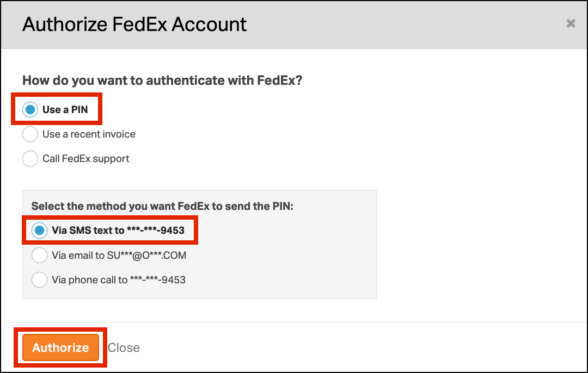Choose the Use a recent invoice radio
The width and height of the screenshot is (588, 373).
pyautogui.click(x=30, y=134)
